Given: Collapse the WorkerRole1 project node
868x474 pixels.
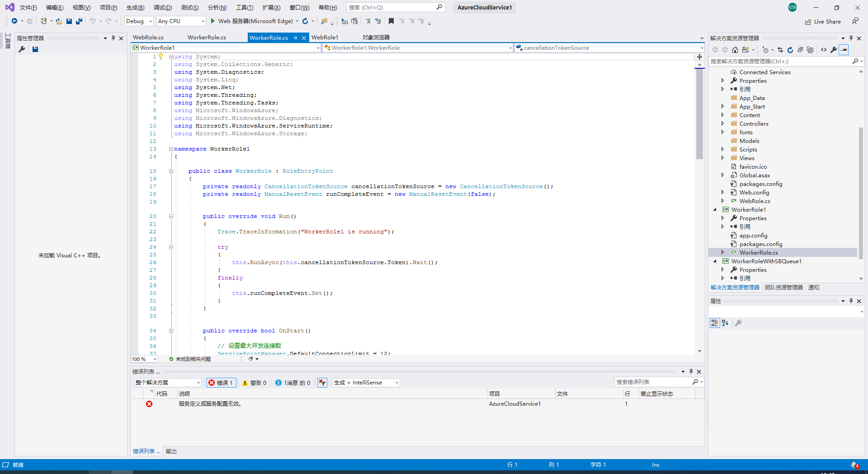Looking at the screenshot, I should pyautogui.click(x=715, y=210).
